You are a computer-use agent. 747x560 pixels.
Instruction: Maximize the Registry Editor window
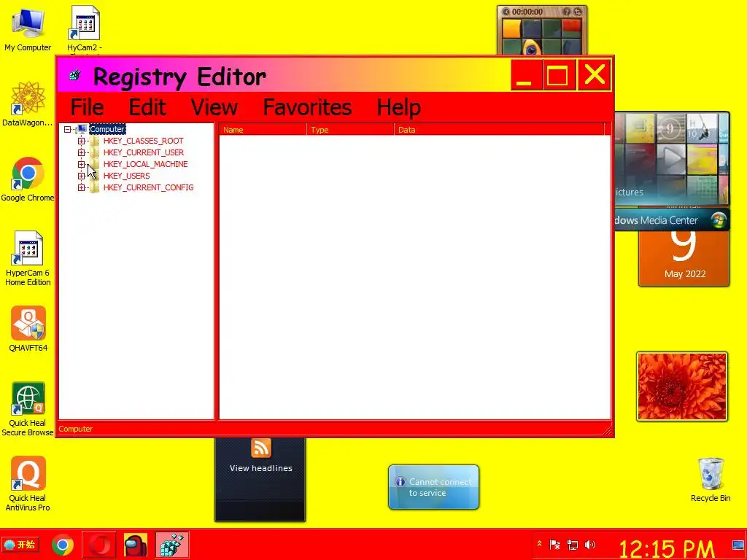(x=558, y=75)
